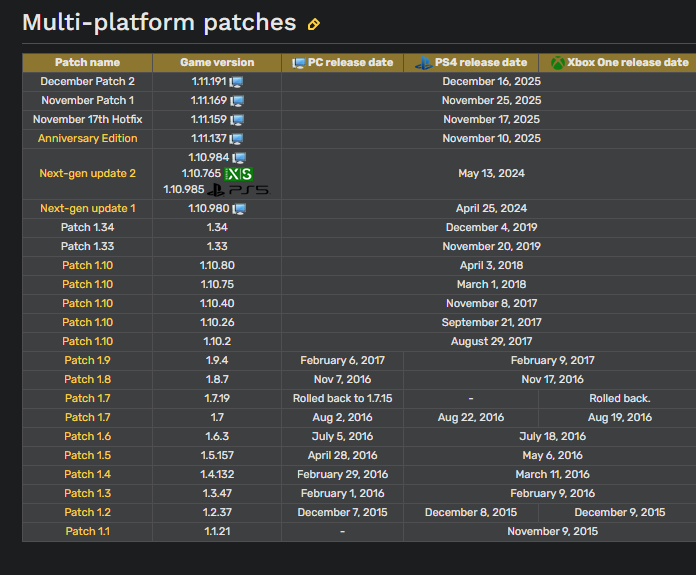696x575 pixels.
Task: Click the February 6, 2017 PC date cell
Action: click(342, 361)
